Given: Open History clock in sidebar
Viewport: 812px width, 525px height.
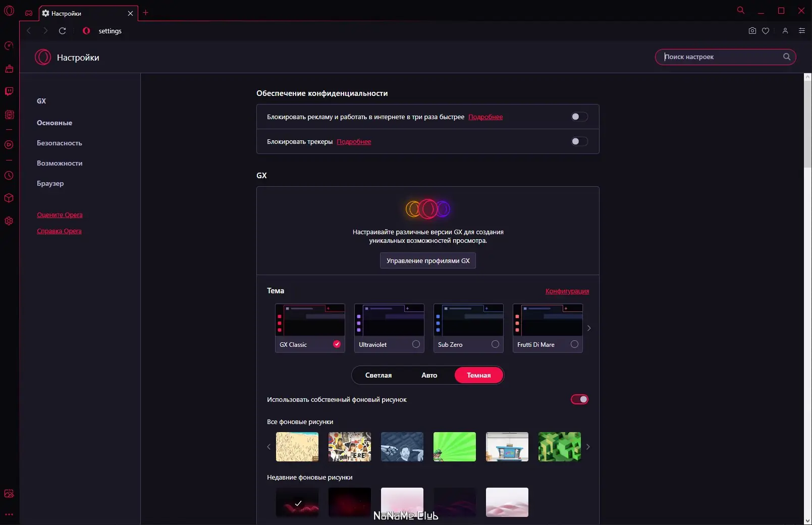Looking at the screenshot, I should [9, 176].
